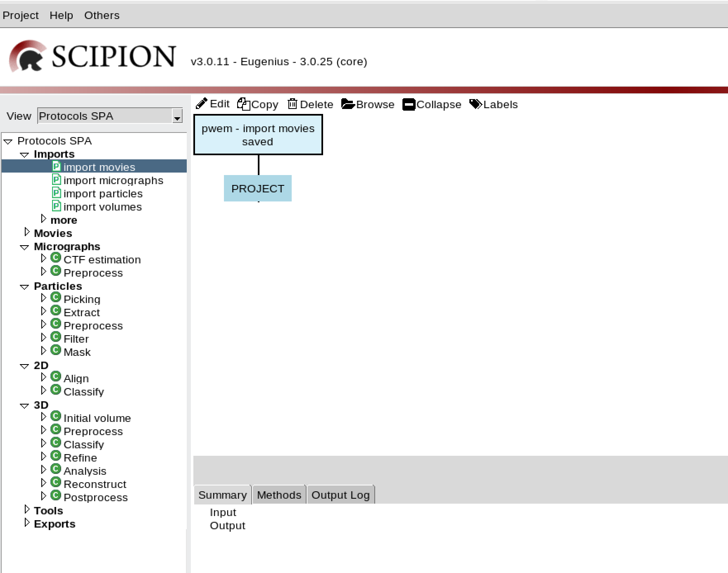
Task: Click the green C icon beside CTF estimation
Action: (x=55, y=258)
